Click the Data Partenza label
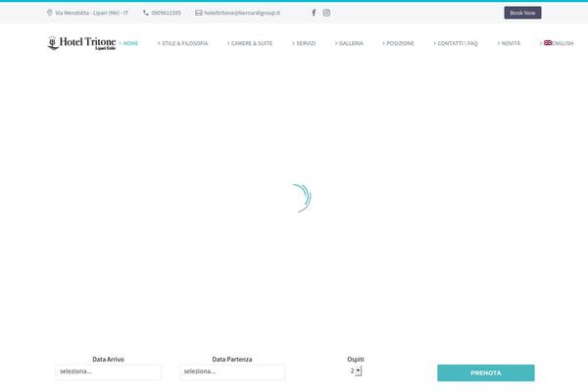Image resolution: width=588 pixels, height=392 pixels. point(232,359)
